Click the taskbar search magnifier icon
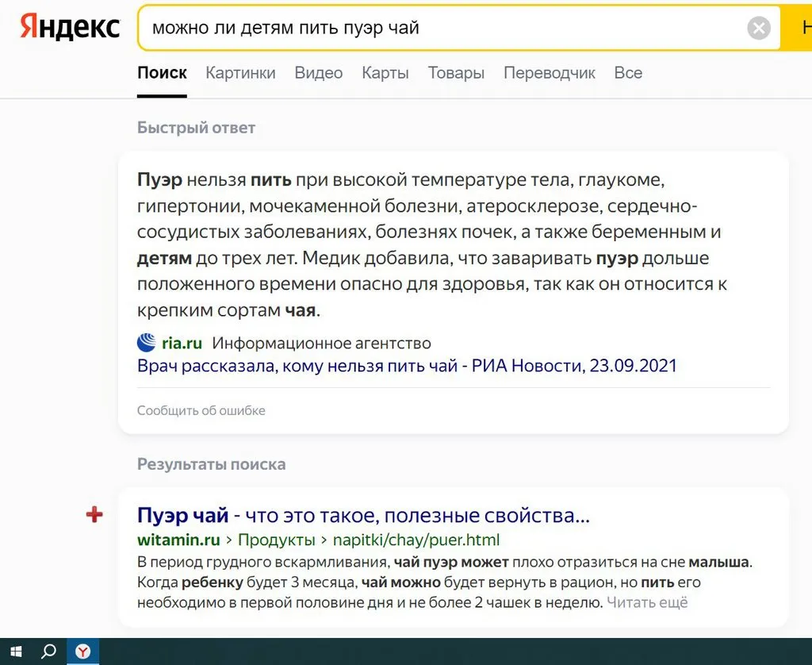The height and width of the screenshot is (665, 812). point(48,652)
